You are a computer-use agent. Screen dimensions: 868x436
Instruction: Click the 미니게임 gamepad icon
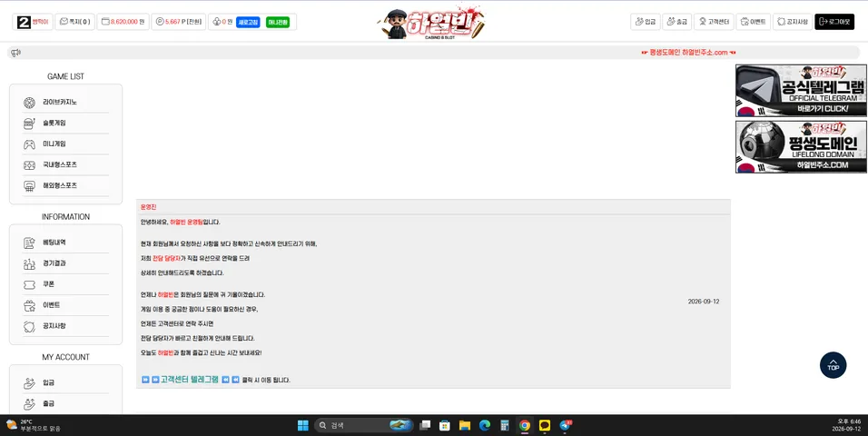click(29, 144)
